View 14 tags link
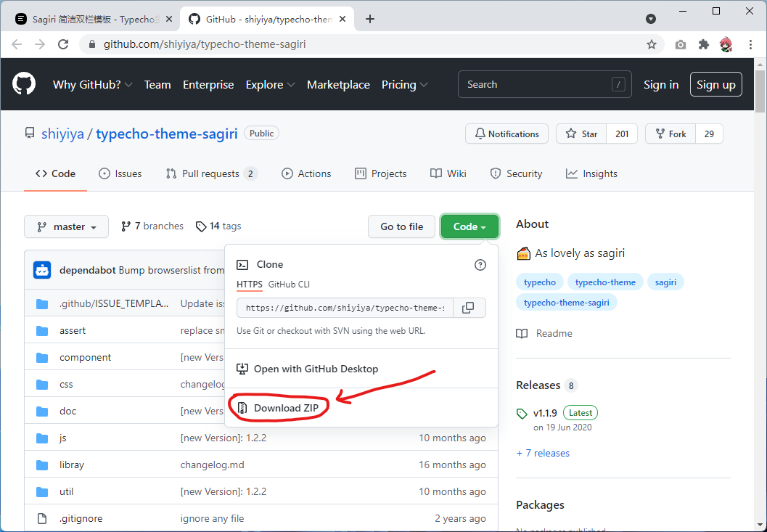767x532 pixels. pos(218,226)
